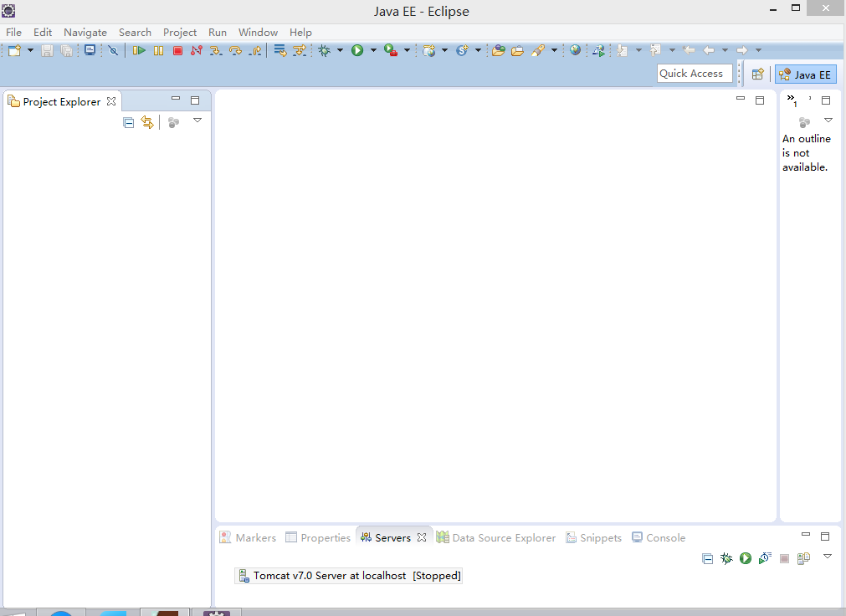Click Publish to the server icon
846x616 pixels.
pyautogui.click(x=803, y=558)
